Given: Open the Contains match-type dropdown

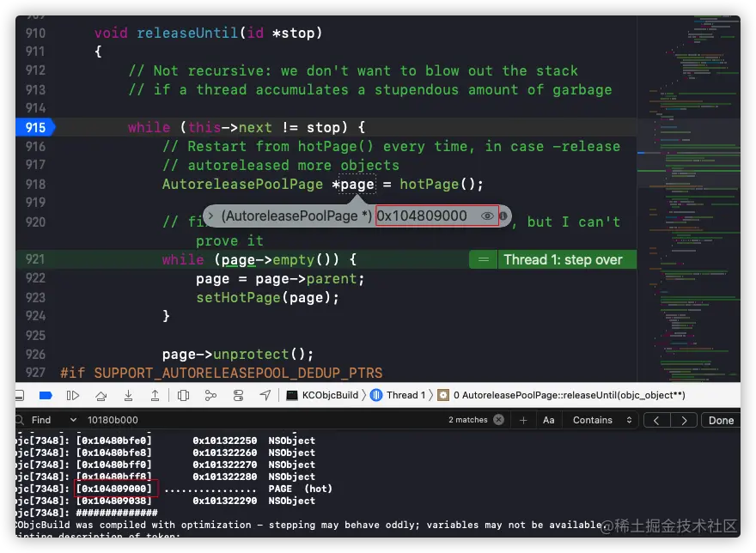Looking at the screenshot, I should coord(602,420).
